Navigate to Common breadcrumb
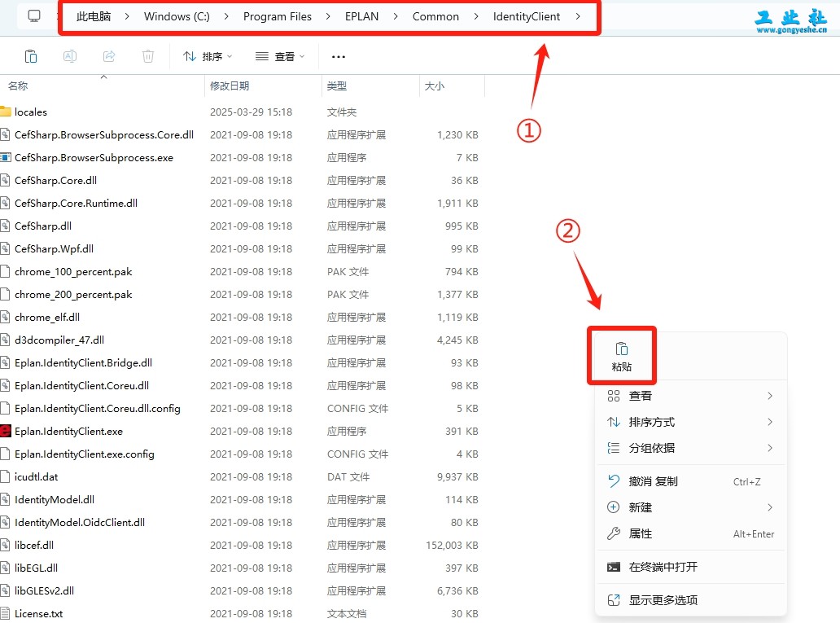This screenshot has width=840, height=623. [x=435, y=16]
